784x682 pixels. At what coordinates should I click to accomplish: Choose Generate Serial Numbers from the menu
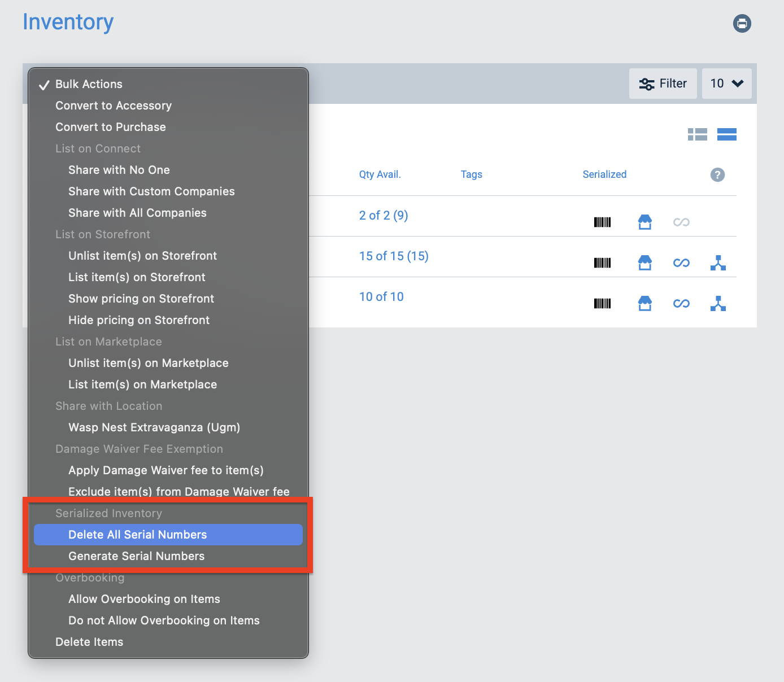click(x=136, y=556)
